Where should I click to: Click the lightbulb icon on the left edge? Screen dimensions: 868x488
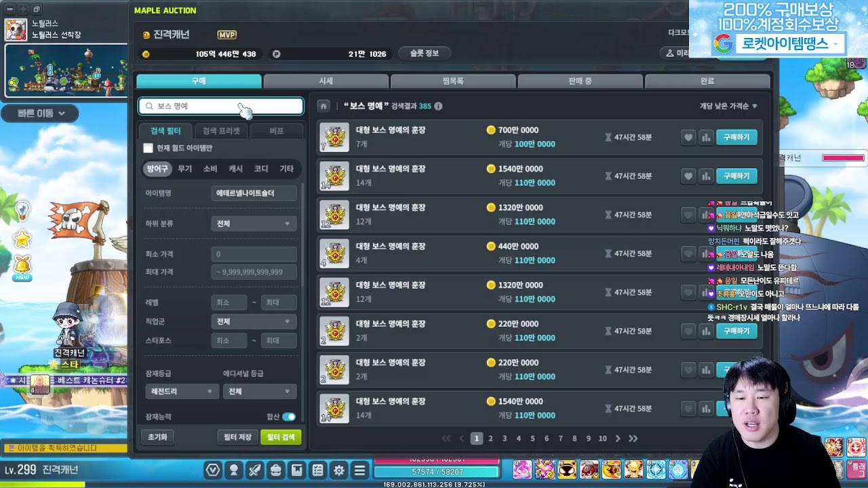[x=22, y=210]
